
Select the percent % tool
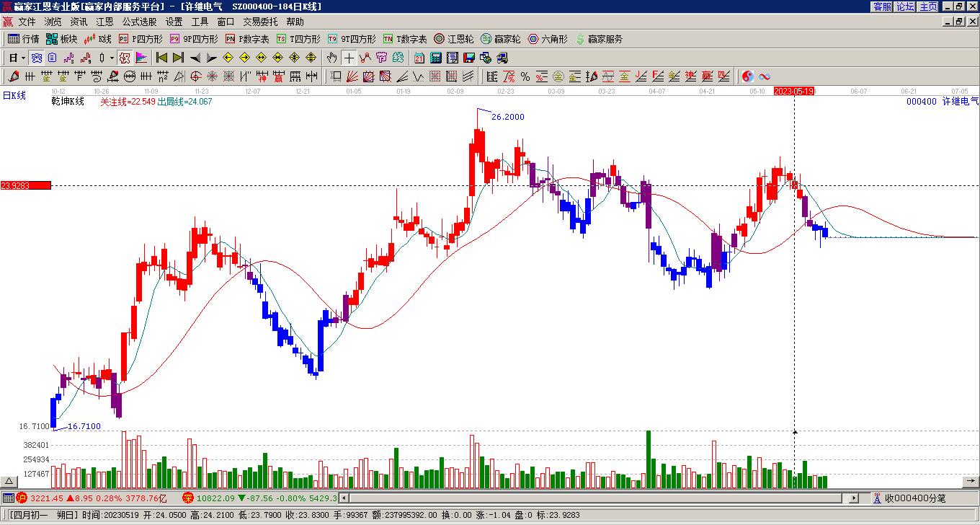[x=525, y=76]
